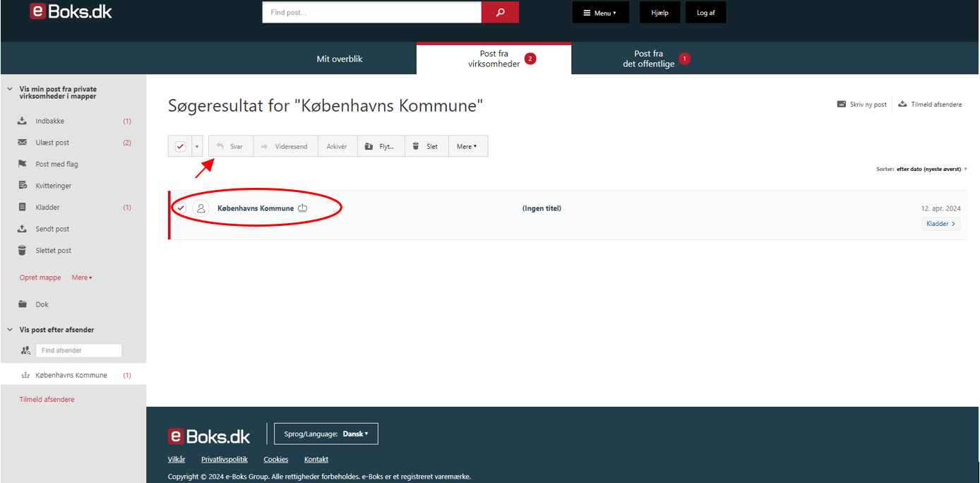Click the Tilmeld afsendere icon at top right
Image resolution: width=980 pixels, height=483 pixels.
[902, 105]
